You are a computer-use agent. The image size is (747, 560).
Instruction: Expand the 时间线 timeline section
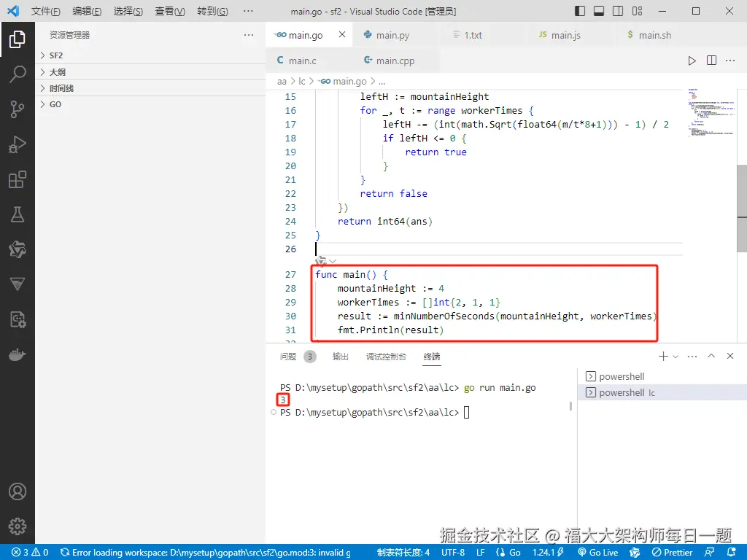coord(150,88)
